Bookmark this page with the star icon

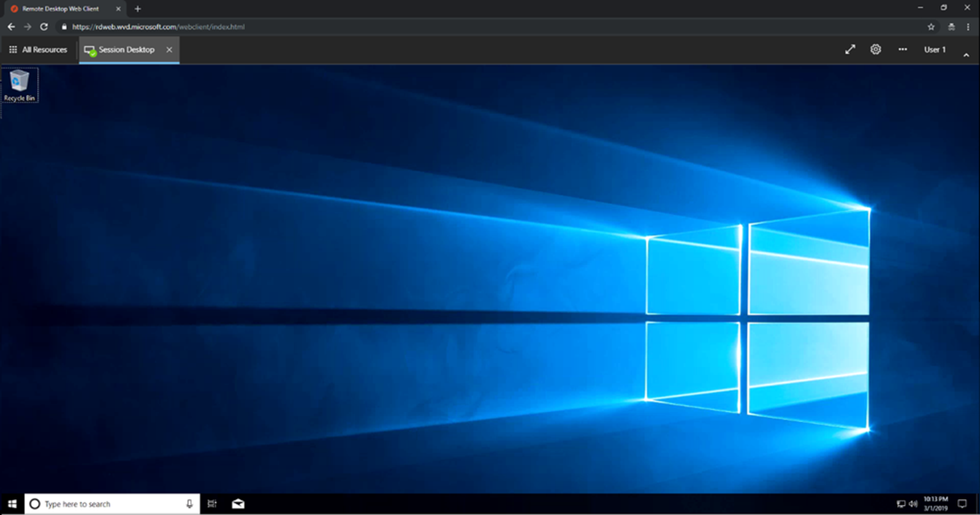click(931, 27)
